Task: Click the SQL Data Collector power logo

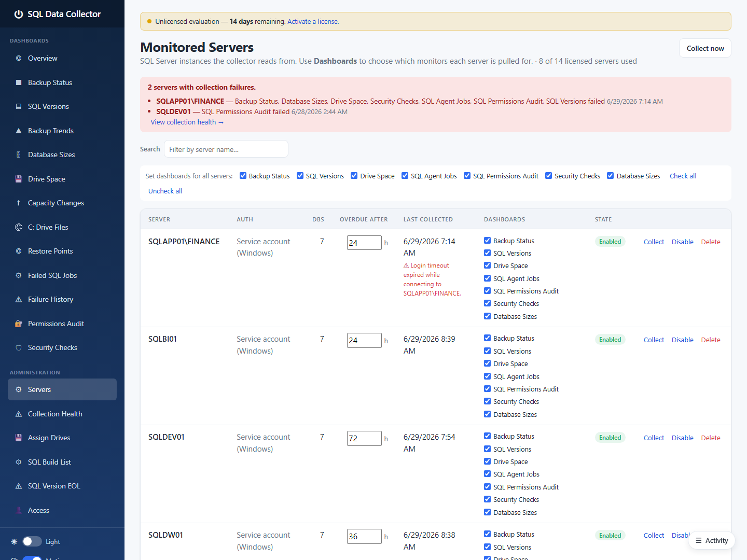Action: coord(19,15)
